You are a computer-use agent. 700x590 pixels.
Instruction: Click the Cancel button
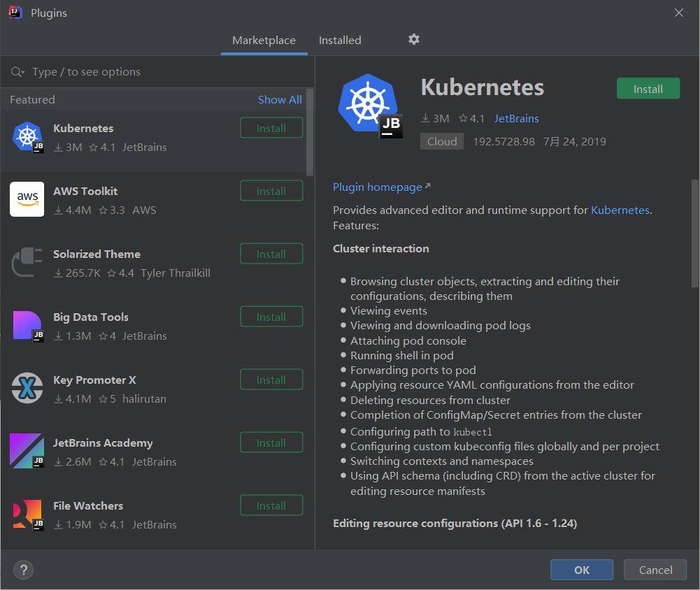tap(655, 570)
